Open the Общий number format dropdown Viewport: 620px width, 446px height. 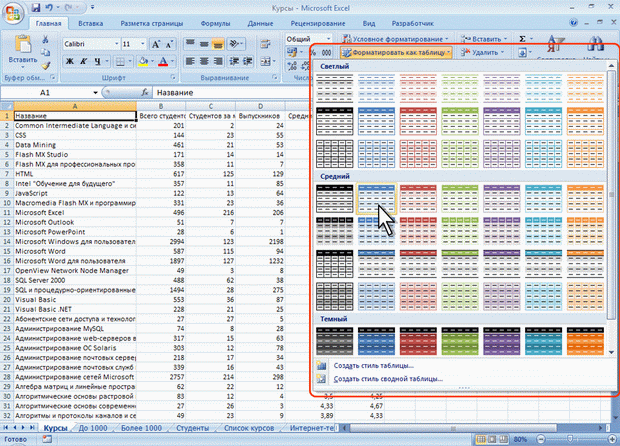(328, 39)
